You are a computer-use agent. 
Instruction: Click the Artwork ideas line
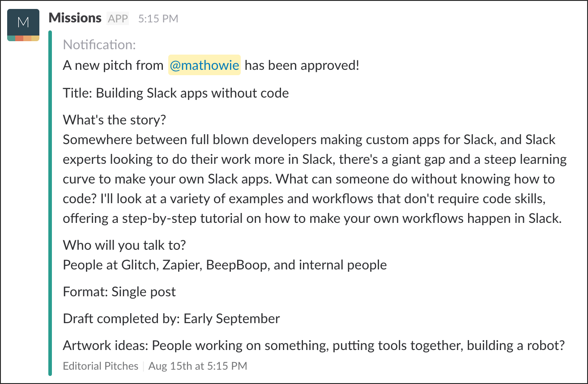click(x=314, y=346)
